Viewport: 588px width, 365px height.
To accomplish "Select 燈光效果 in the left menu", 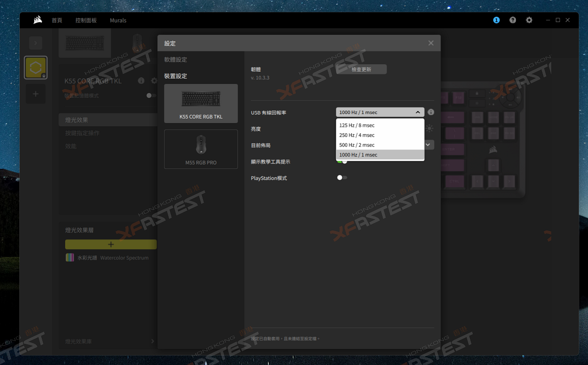I will [108, 120].
